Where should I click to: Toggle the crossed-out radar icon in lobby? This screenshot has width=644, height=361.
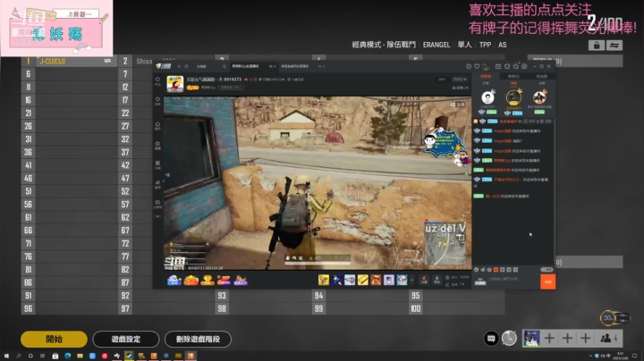(509, 339)
